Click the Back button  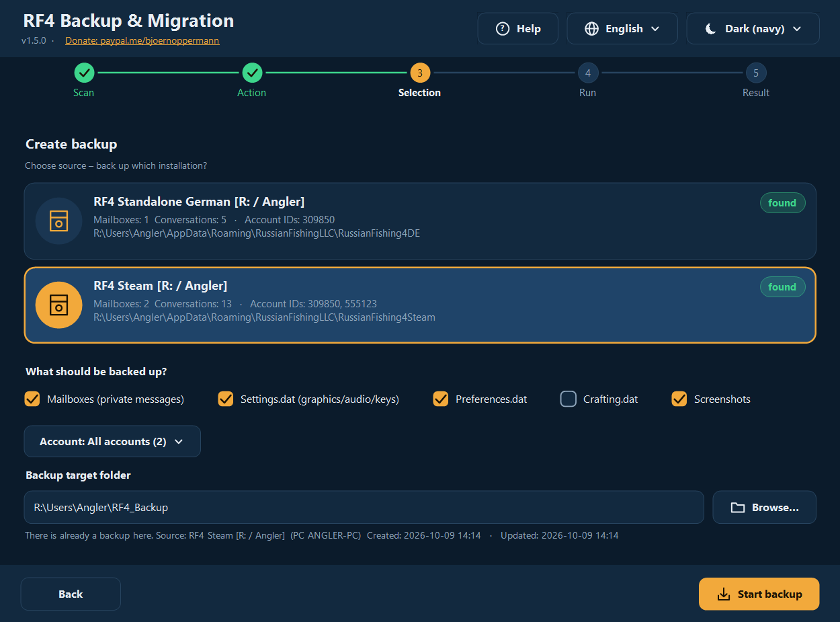point(71,594)
